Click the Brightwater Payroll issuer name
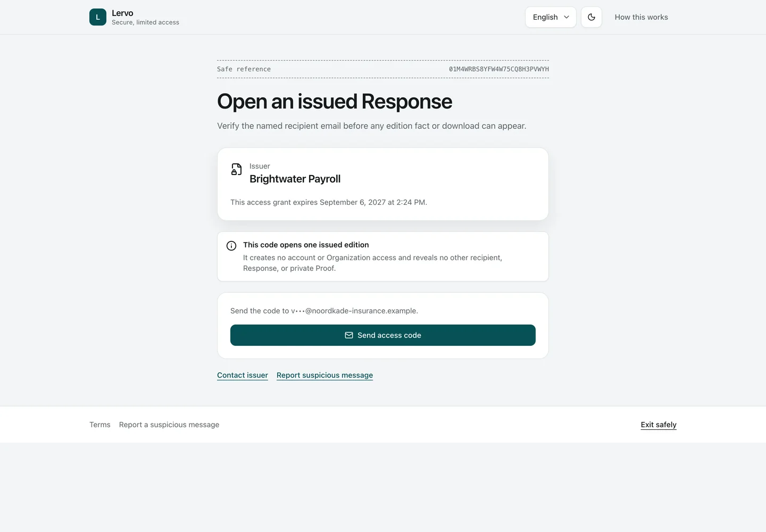Image resolution: width=766 pixels, height=532 pixels. pos(295,179)
